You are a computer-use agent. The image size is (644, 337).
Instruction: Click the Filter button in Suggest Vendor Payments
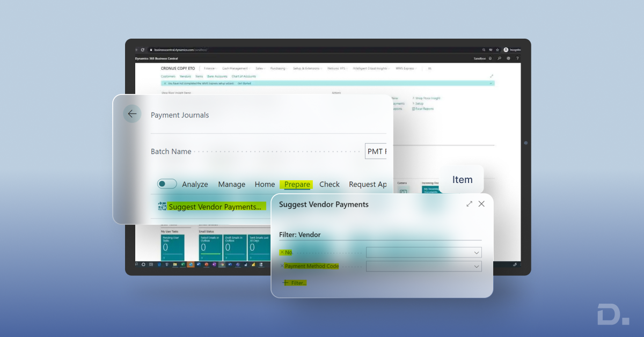pos(295,283)
